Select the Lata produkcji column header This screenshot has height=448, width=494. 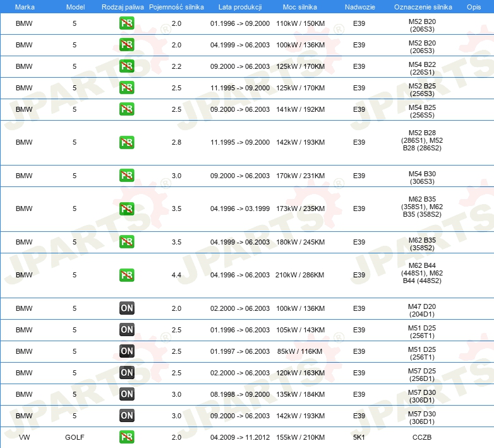point(239,6)
